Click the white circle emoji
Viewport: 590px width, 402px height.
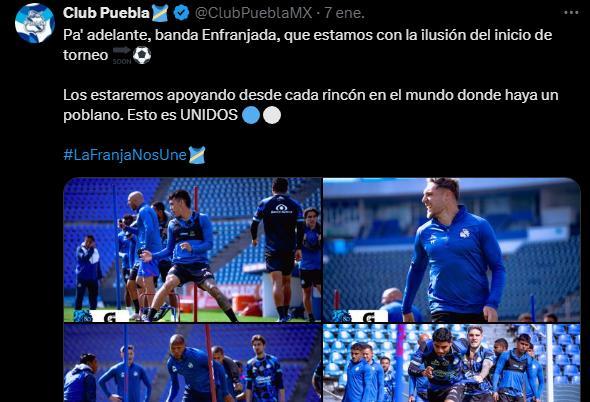pos(272,115)
